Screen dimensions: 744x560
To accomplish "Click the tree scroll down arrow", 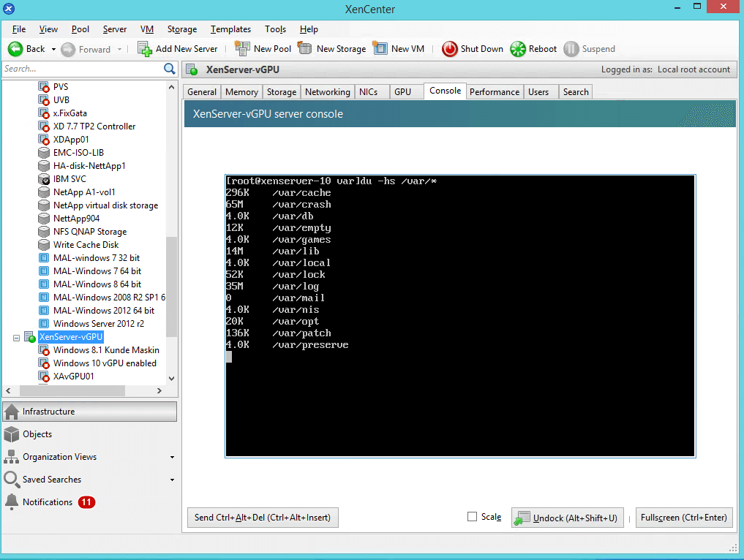I will 171,379.
